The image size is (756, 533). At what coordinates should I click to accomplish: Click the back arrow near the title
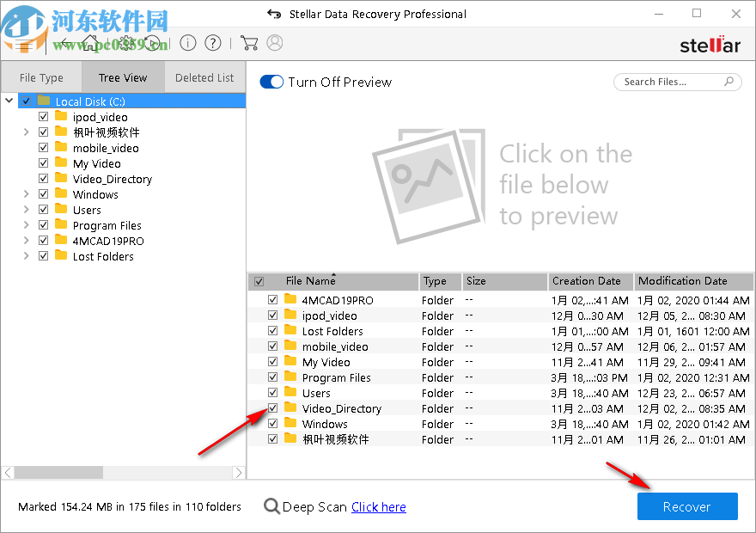coord(273,14)
